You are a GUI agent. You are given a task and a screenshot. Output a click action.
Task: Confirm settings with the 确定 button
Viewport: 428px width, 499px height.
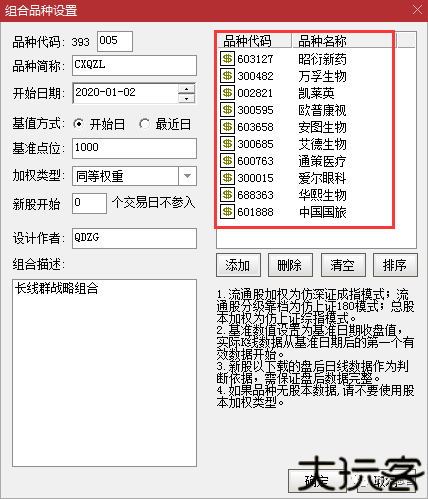(317, 481)
